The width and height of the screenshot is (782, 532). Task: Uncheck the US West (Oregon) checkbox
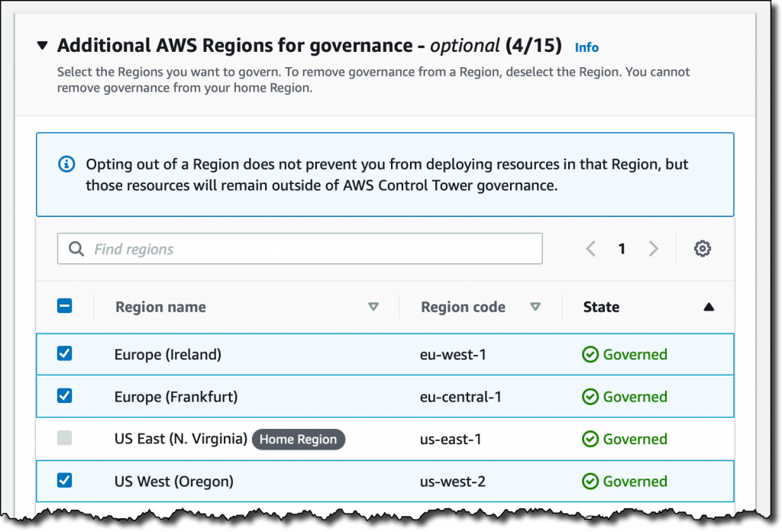[x=64, y=480]
